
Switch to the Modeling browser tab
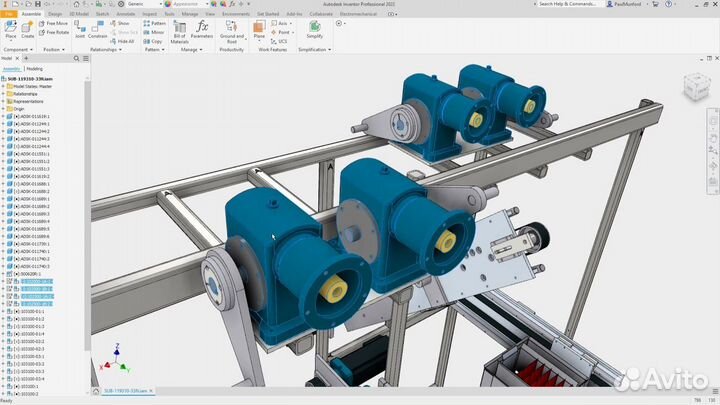(x=34, y=69)
